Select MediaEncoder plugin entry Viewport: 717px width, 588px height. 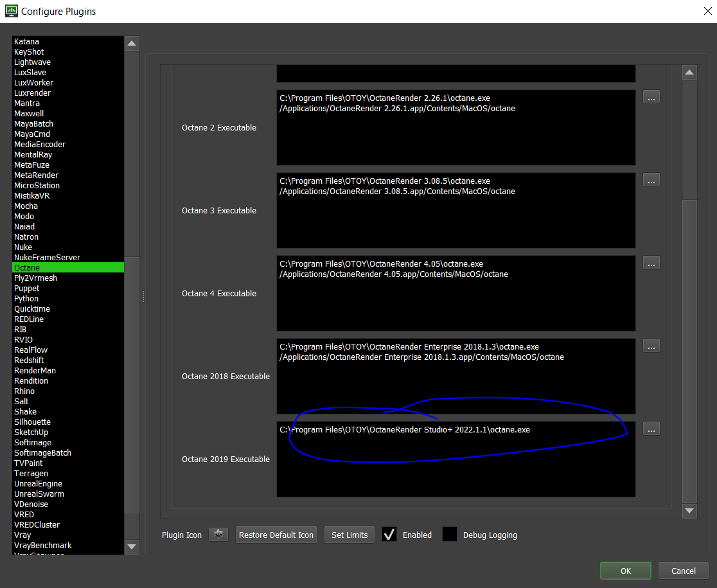click(x=67, y=145)
